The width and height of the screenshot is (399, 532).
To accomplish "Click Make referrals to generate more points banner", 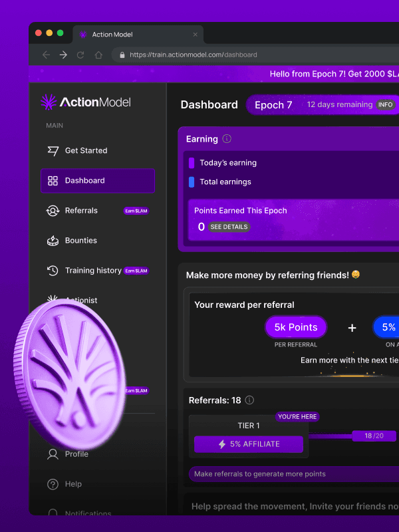I will 294,474.
